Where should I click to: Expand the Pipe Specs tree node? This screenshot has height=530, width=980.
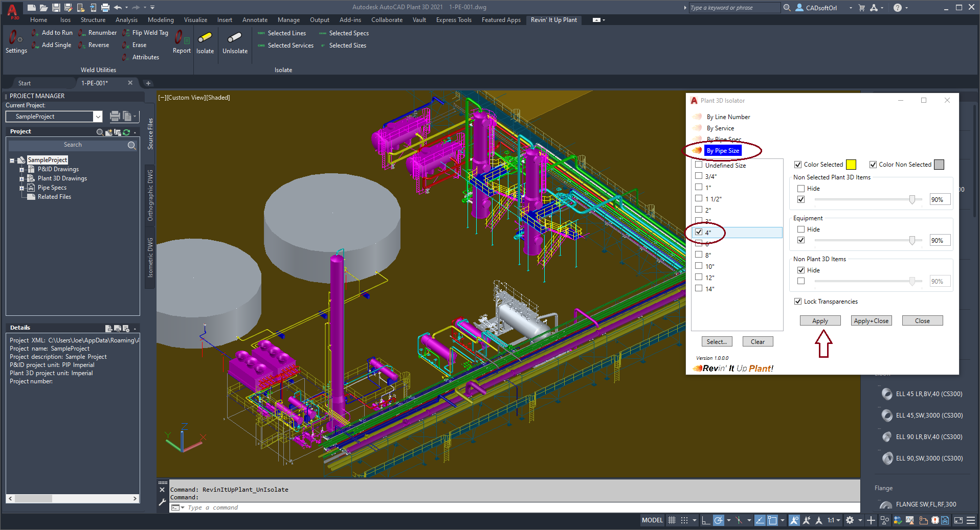[21, 188]
